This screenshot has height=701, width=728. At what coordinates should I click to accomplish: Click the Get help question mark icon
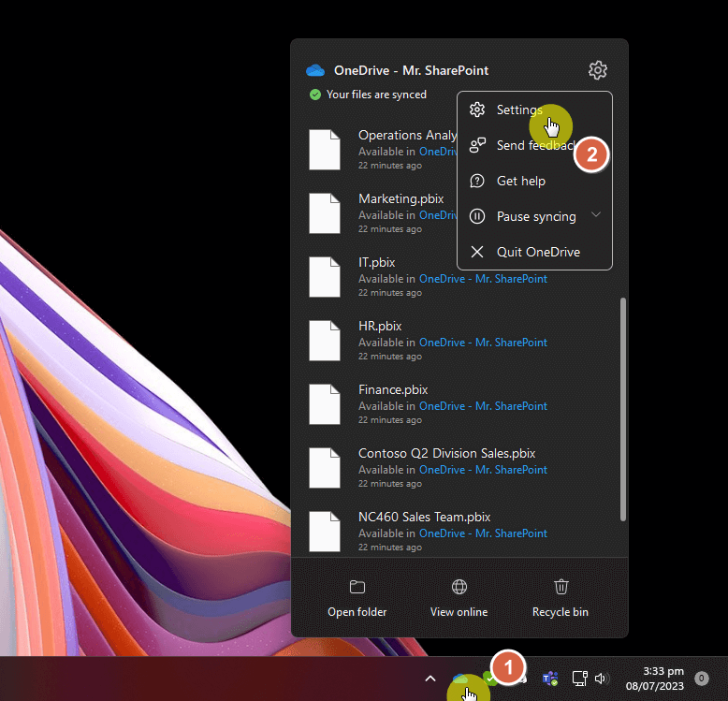pos(477,181)
